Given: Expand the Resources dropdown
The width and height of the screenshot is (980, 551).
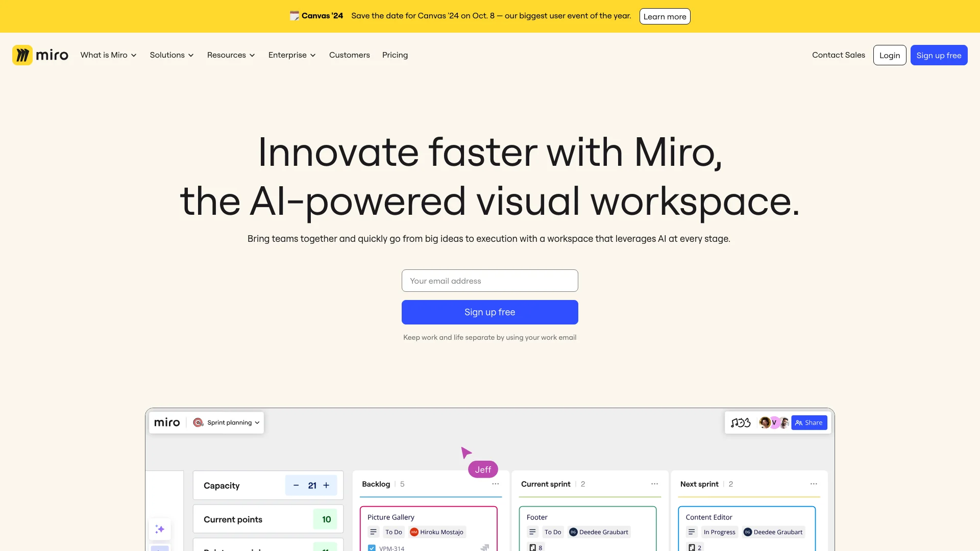Looking at the screenshot, I should pos(231,55).
